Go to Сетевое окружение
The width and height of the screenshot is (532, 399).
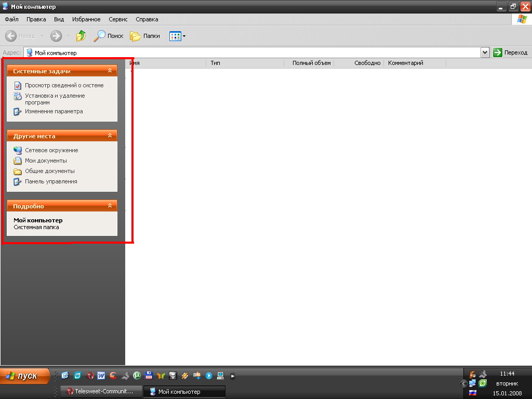pos(51,150)
